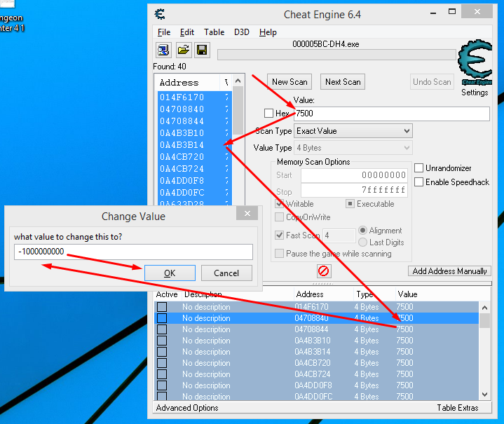Activate checkbox for address 0A4B3B10 row
This screenshot has height=424, width=504.
pos(162,341)
